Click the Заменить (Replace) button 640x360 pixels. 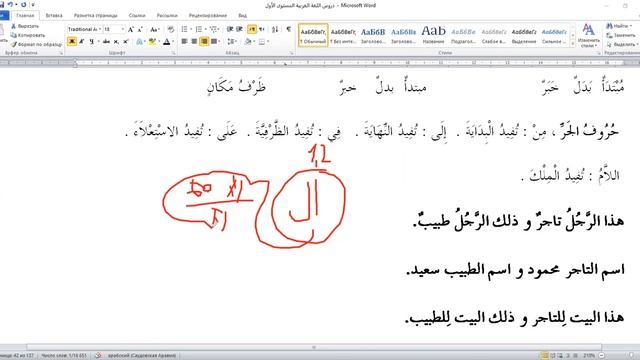coord(621,35)
